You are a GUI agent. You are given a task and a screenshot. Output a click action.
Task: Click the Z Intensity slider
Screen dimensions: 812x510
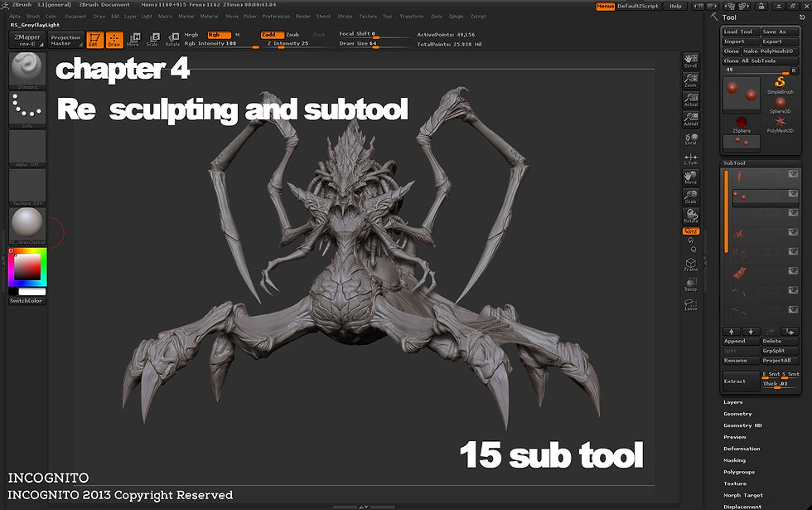[295, 43]
